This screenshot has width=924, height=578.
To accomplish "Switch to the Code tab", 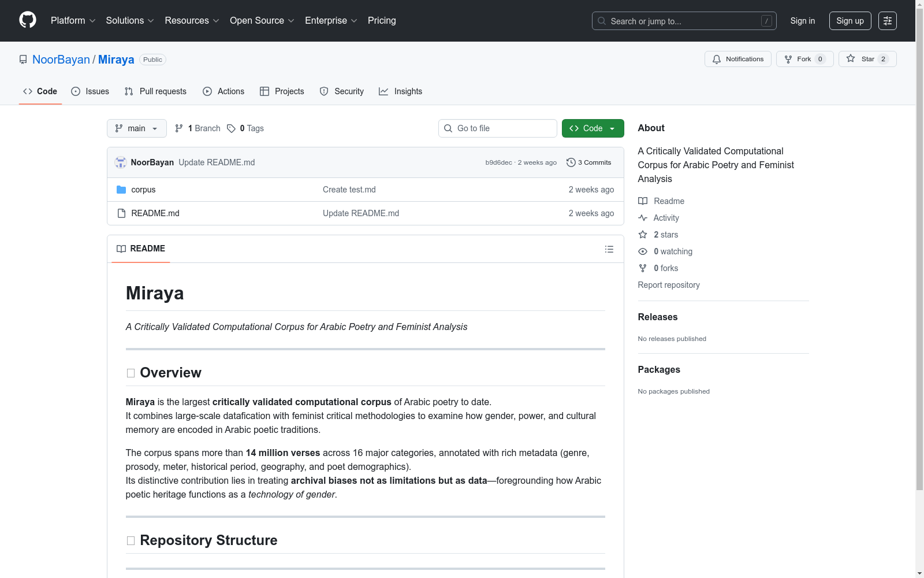I will [x=40, y=91].
